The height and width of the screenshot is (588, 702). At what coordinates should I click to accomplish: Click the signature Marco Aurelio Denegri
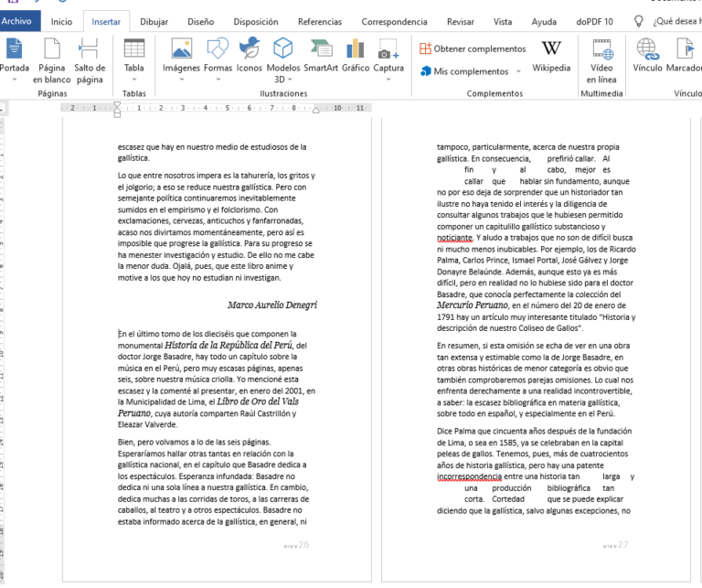[272, 305]
